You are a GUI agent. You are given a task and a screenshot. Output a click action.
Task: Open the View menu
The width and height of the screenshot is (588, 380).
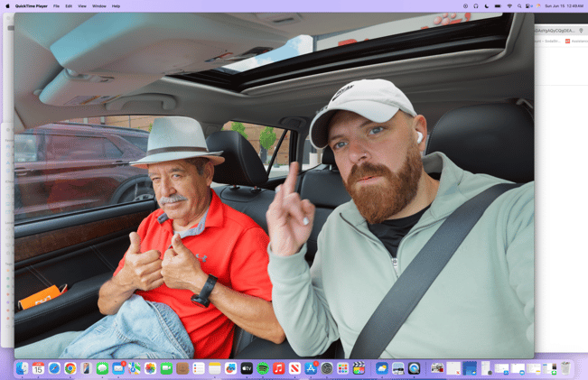click(82, 6)
